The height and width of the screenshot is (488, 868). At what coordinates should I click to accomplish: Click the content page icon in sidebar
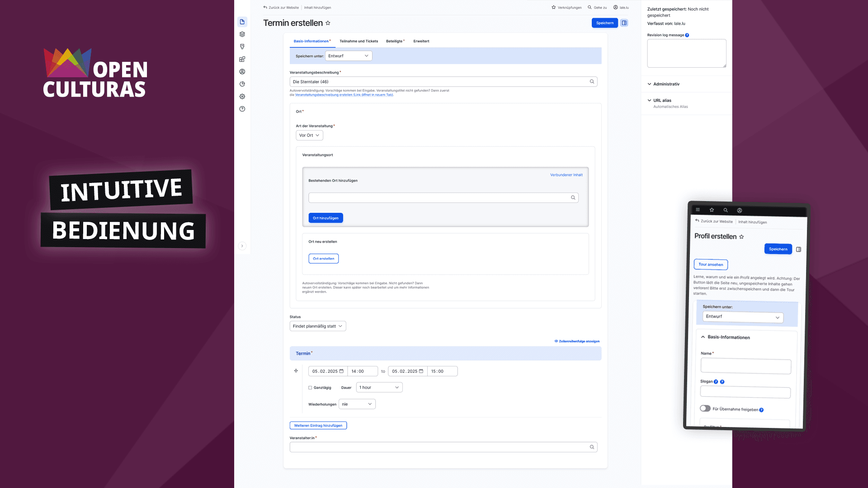click(x=242, y=22)
